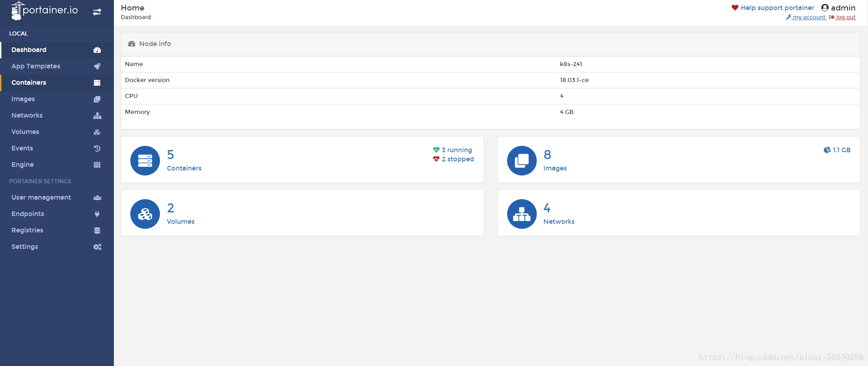Screen dimensions: 868x366
Task: Click the Engine grid icon
Action: tap(97, 165)
